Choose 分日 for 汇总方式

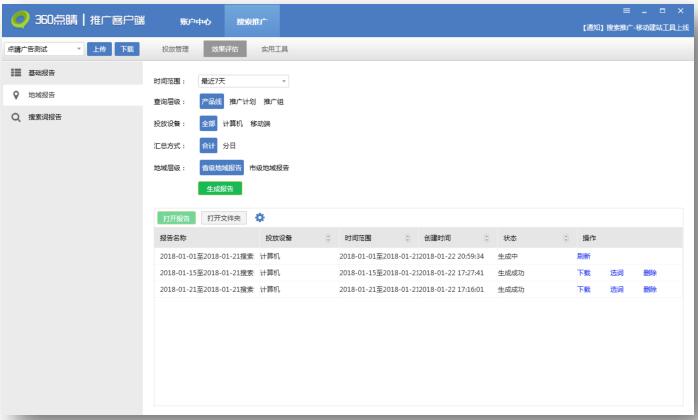click(229, 145)
